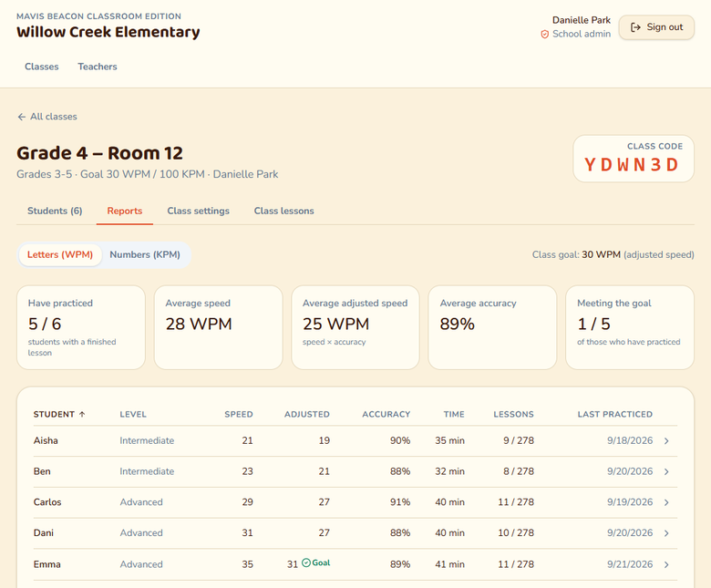Screen dimensions: 711x588
Task: Click student name Carlos
Action: tap(47, 502)
